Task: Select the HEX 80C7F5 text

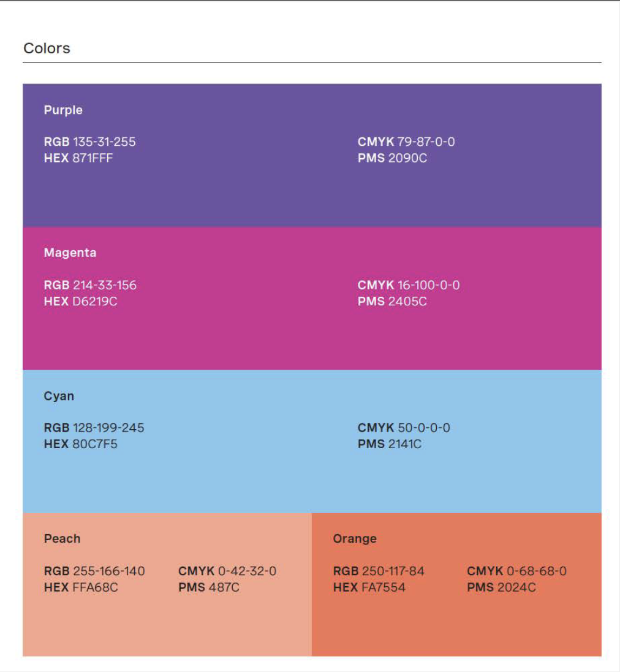Action: [x=80, y=444]
